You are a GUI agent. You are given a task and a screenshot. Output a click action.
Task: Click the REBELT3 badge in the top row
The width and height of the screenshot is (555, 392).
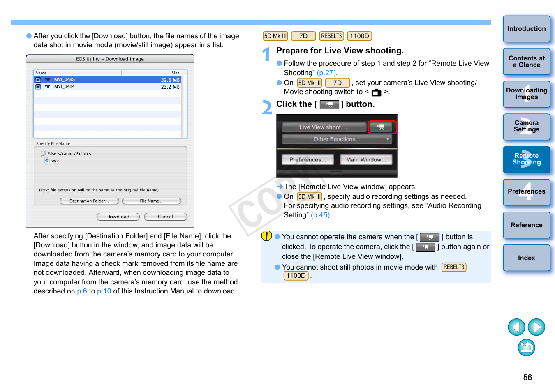[331, 36]
